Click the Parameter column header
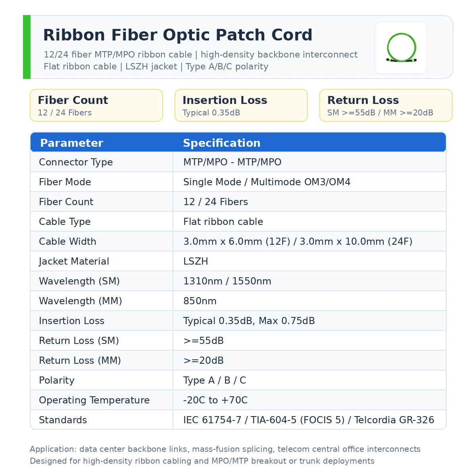Screen dimensions: 476x476 [x=71, y=143]
